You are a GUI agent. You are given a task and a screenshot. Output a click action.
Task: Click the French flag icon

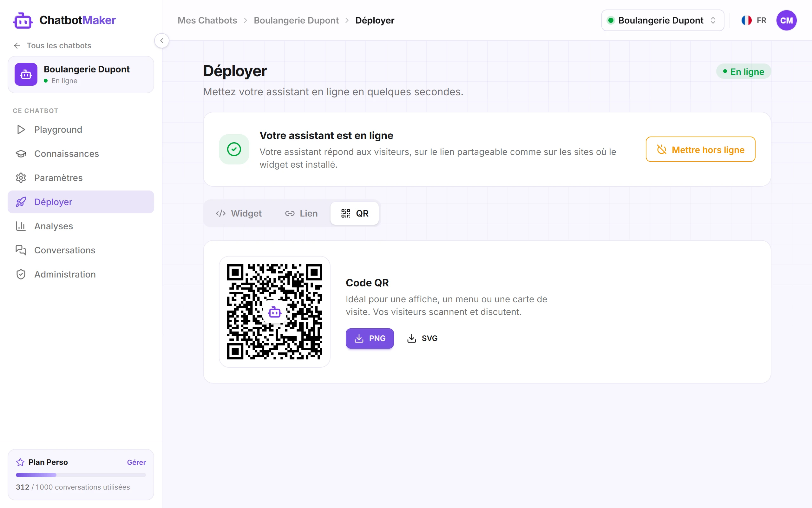[747, 21]
